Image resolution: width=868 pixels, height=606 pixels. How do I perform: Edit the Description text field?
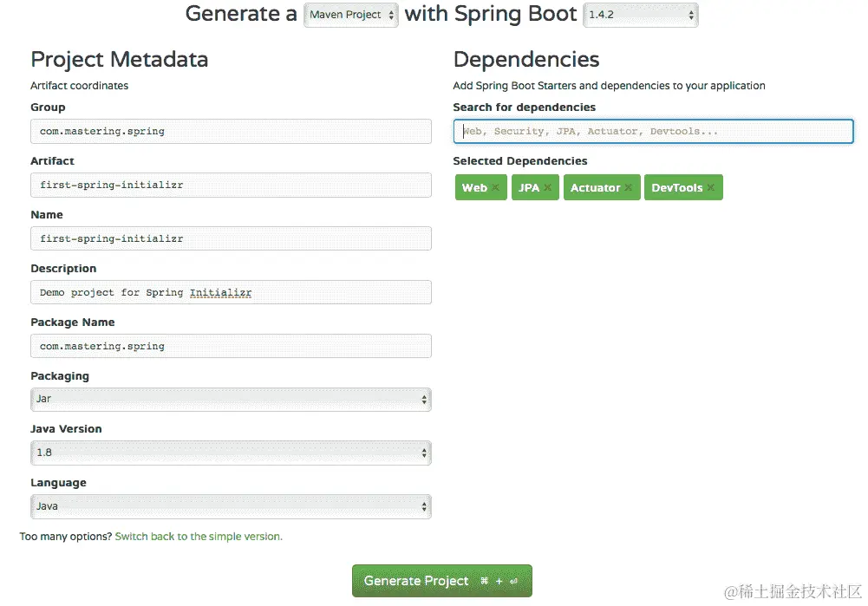(x=231, y=293)
